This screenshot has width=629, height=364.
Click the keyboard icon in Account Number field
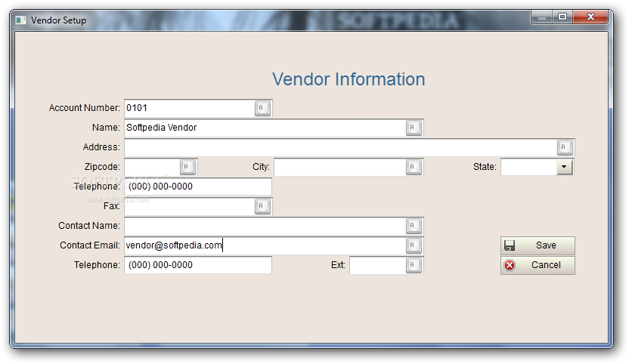click(262, 108)
